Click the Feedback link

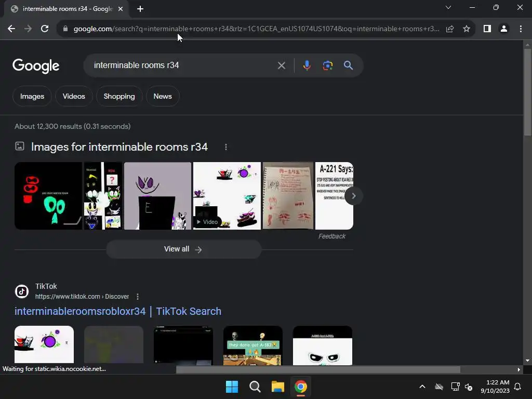[332, 236]
